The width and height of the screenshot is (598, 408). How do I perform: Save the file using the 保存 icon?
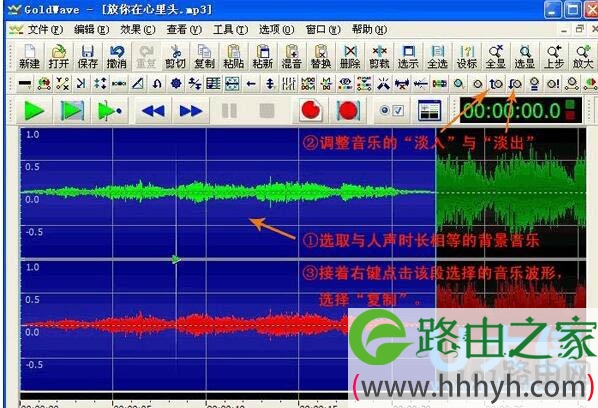(88, 56)
